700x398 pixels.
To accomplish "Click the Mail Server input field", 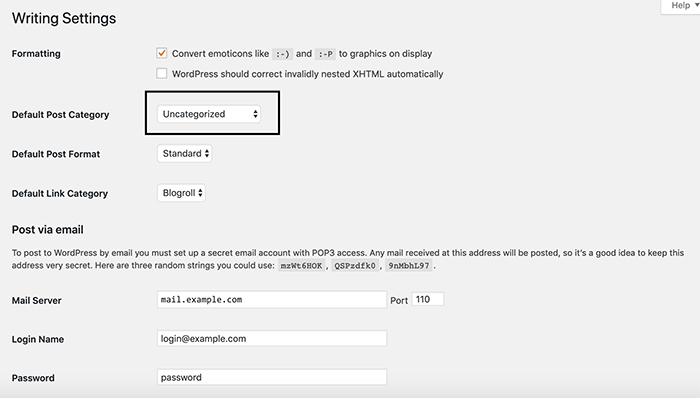I will [x=271, y=299].
